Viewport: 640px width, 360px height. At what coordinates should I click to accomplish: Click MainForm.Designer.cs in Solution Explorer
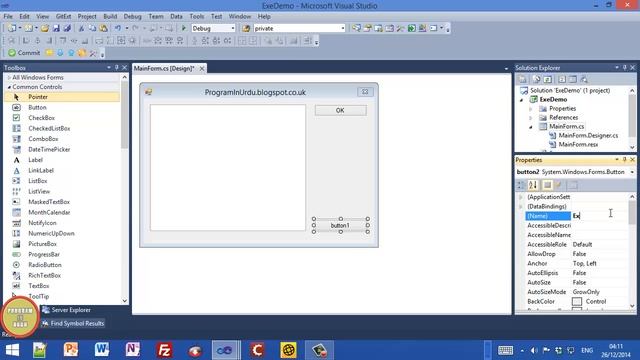588,136
